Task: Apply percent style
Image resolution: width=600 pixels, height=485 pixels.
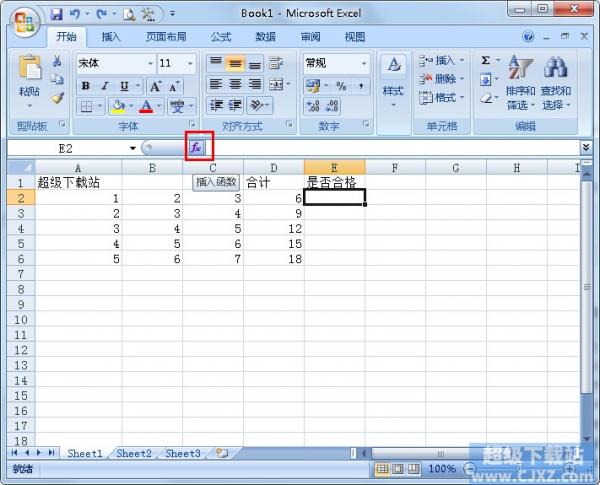Action: click(x=341, y=86)
